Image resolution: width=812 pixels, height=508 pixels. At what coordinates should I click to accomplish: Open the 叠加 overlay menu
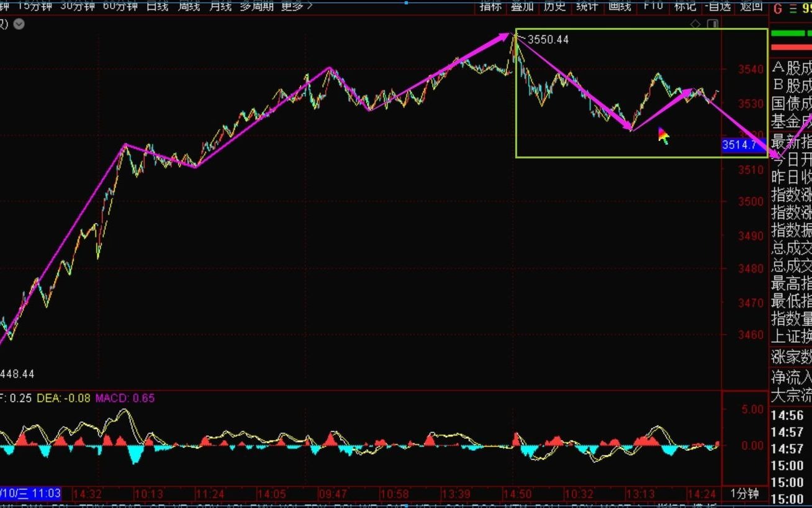(x=522, y=6)
